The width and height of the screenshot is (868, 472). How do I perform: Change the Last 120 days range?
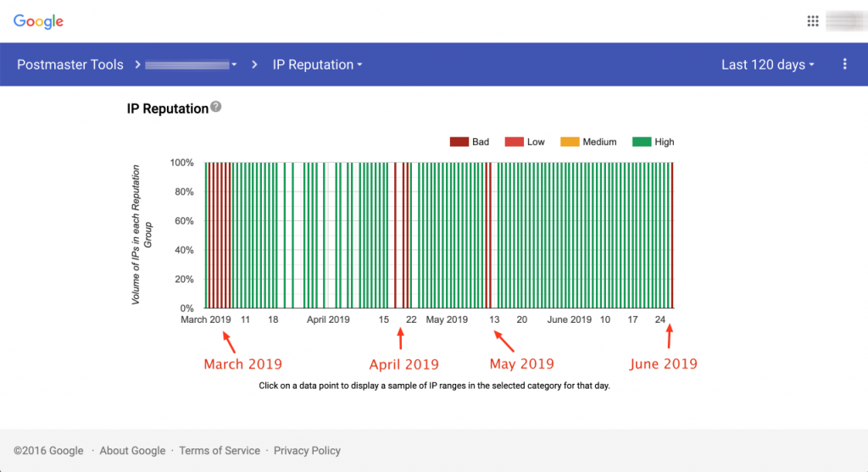pos(767,64)
